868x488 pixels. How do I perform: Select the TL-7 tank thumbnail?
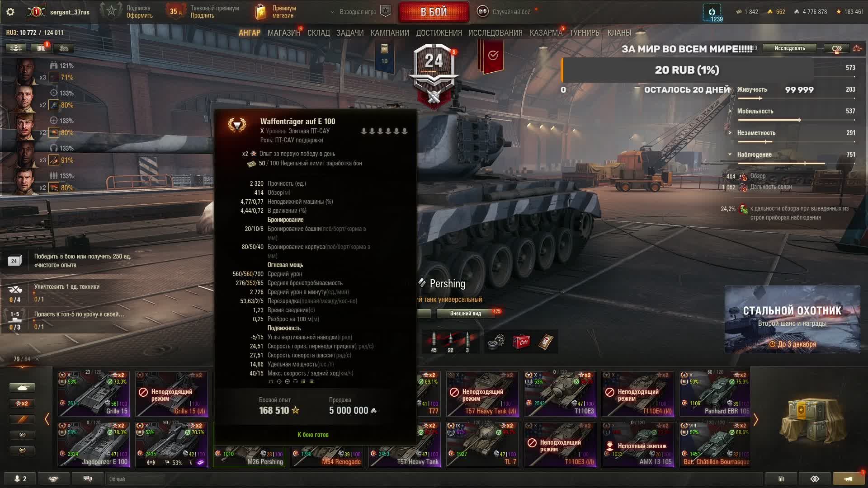(x=482, y=444)
